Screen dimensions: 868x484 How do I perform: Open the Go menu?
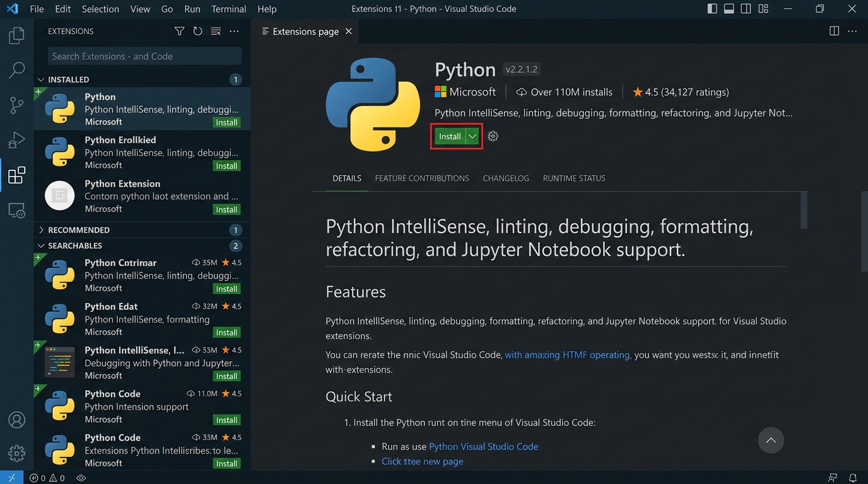click(167, 9)
